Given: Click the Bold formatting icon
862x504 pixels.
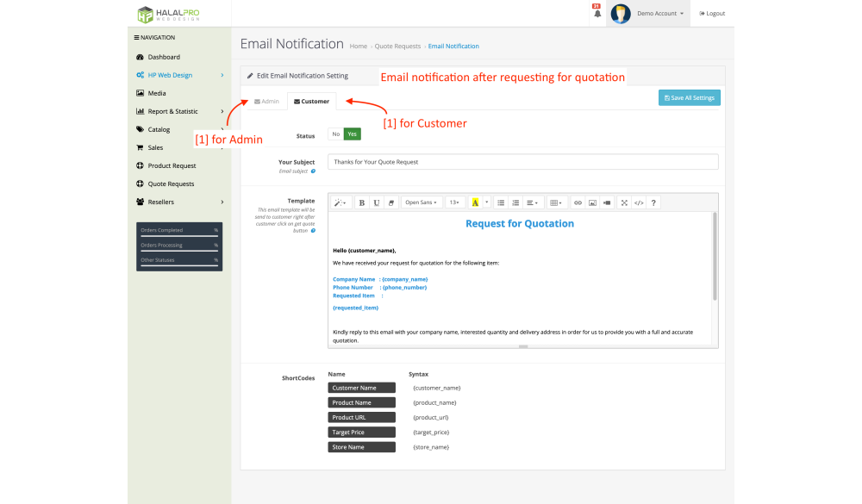Looking at the screenshot, I should click(362, 202).
